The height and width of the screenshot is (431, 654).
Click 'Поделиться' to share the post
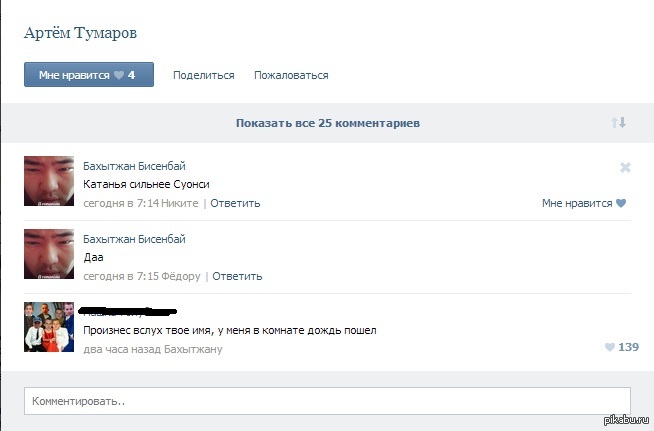203,75
